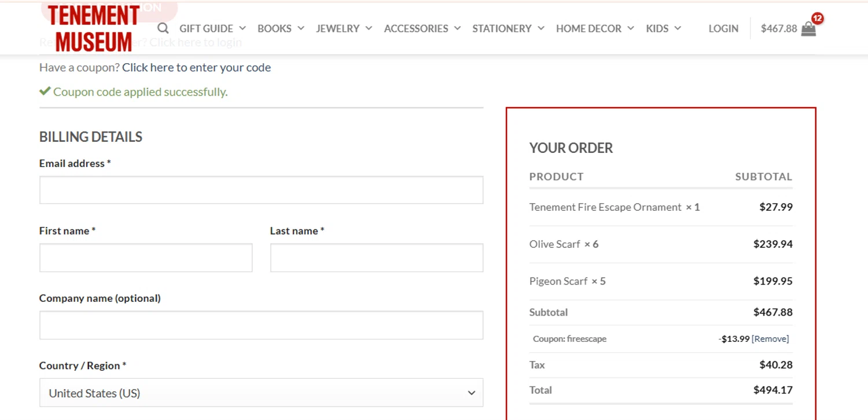Open the Accessories menu item
This screenshot has width=868, height=420.
coord(416,28)
